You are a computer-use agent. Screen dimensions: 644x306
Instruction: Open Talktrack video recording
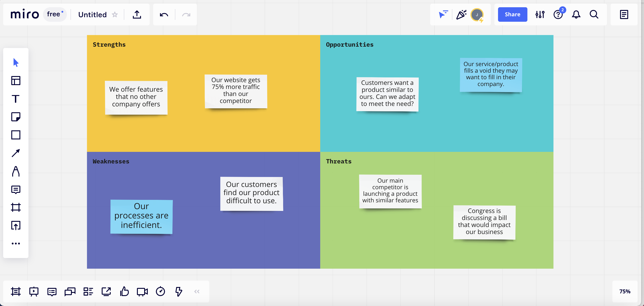coord(142,291)
